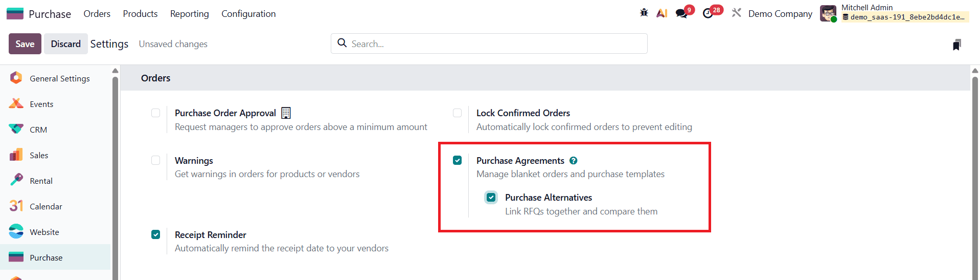Viewport: 980px width, 280px height.
Task: Enable the Lock Confirmed Orders checkbox
Action: click(x=458, y=113)
